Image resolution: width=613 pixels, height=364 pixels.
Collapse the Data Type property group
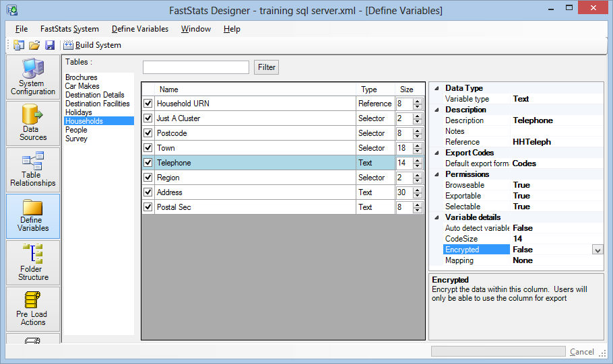point(437,88)
